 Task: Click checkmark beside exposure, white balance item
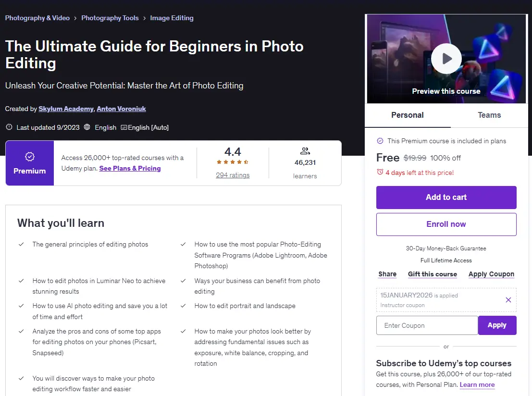[183, 331]
